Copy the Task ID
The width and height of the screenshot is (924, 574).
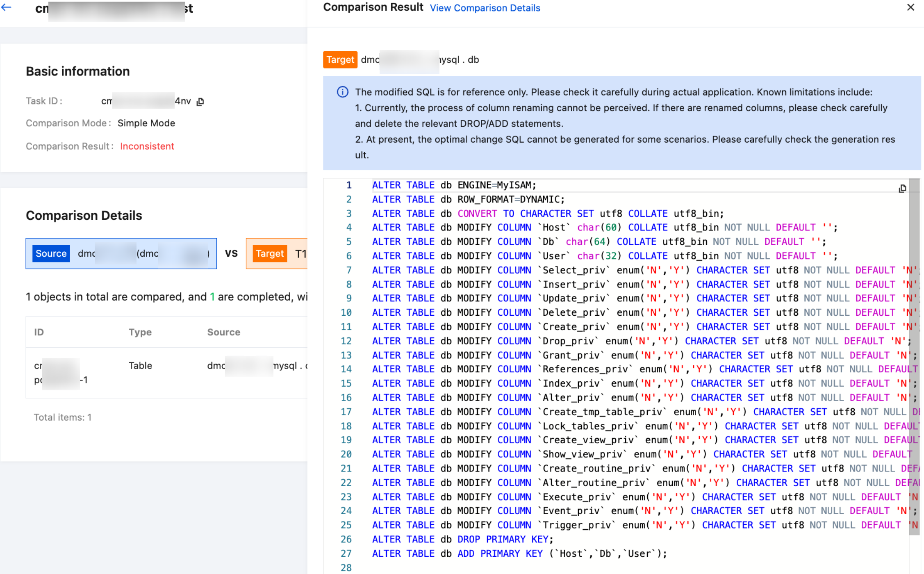pyautogui.click(x=200, y=101)
